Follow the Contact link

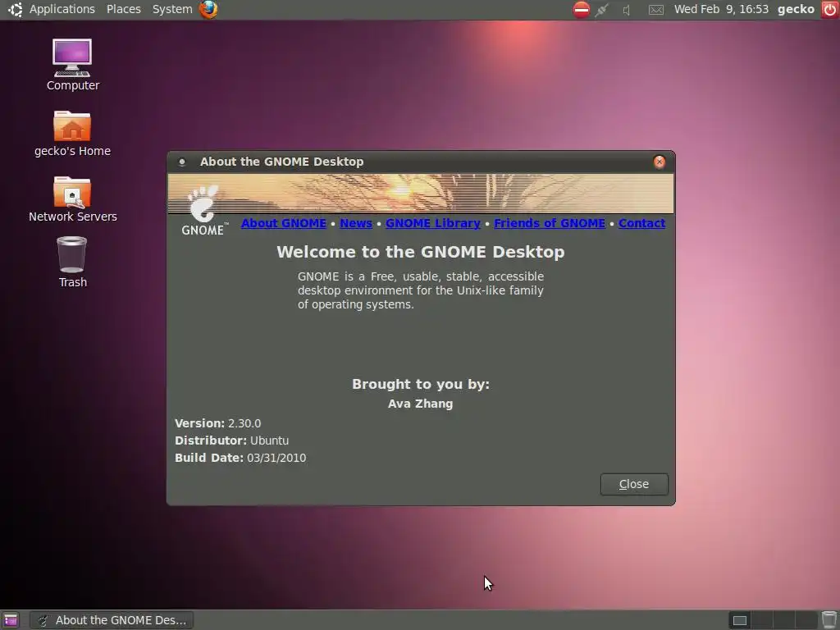pos(641,223)
